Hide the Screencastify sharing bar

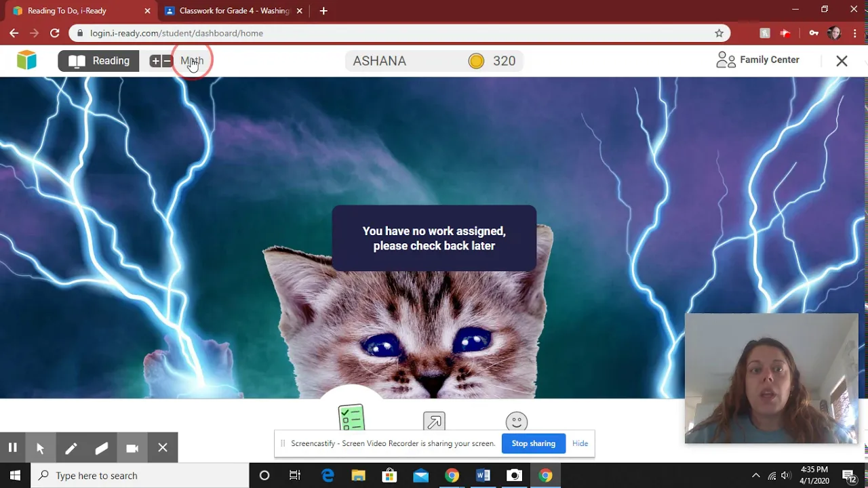[580, 443]
